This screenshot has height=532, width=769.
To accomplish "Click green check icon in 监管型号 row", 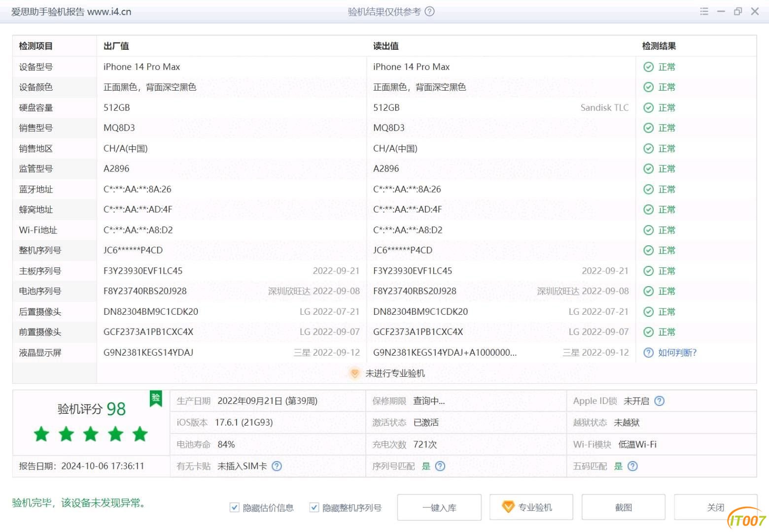I will coord(649,169).
